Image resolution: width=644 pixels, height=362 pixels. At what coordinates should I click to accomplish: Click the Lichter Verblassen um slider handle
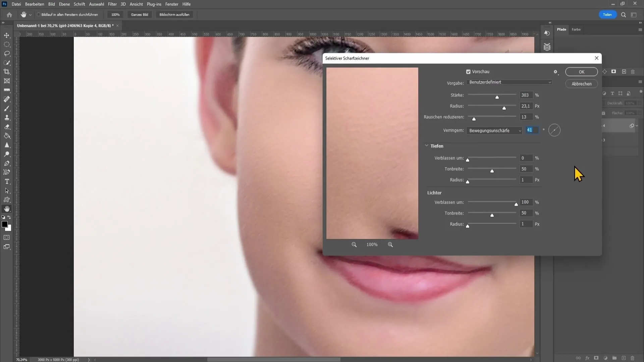coord(516,204)
